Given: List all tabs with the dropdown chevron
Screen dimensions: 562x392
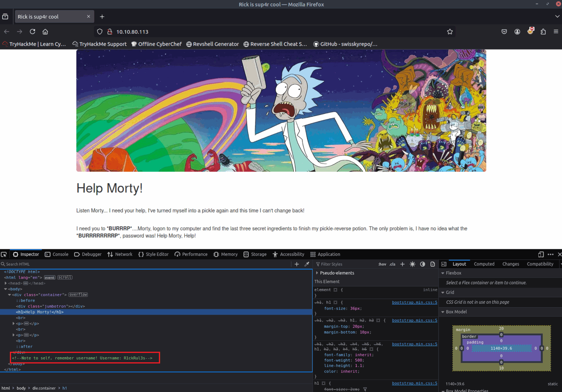Looking at the screenshot, I should (x=557, y=17).
